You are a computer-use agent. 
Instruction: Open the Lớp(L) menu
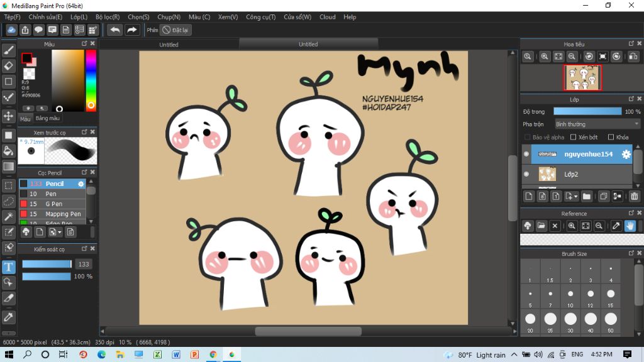click(x=79, y=17)
